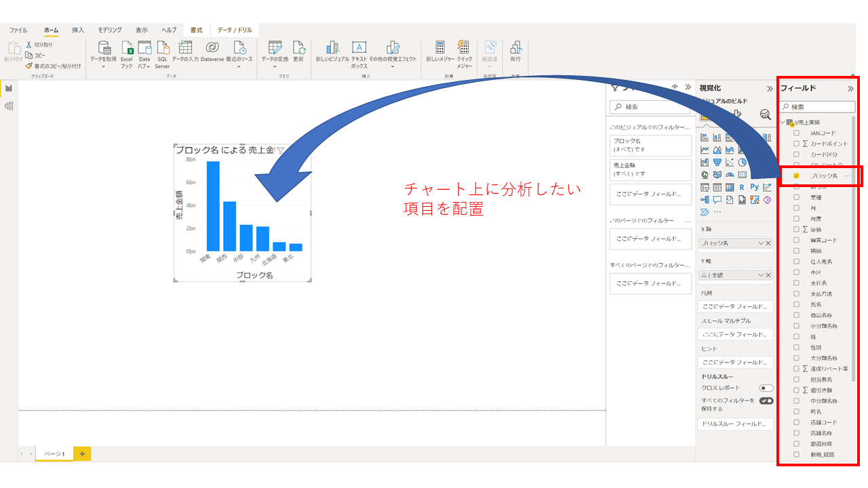Collapse the V売上実績 table tree
The image size is (868, 488).
tap(783, 123)
